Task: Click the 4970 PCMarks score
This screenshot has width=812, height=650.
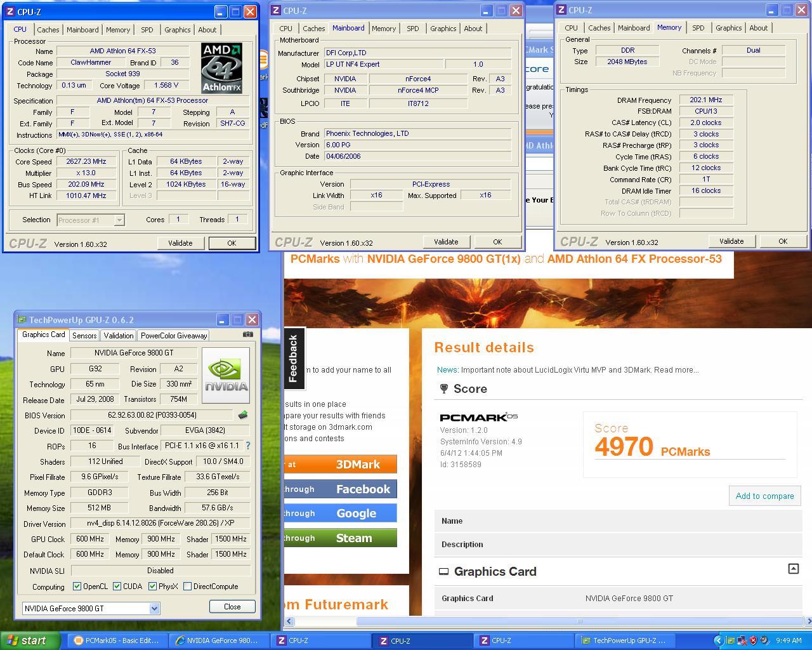Action: tap(652, 446)
